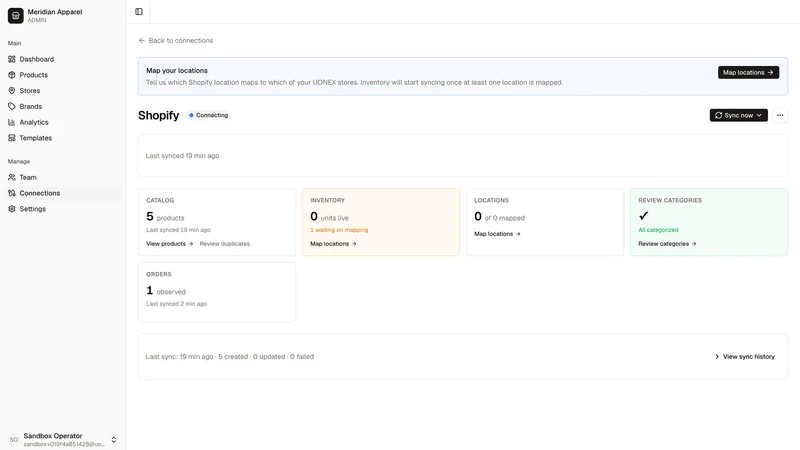The height and width of the screenshot is (450, 800).
Task: Open the Team page
Action: point(28,178)
